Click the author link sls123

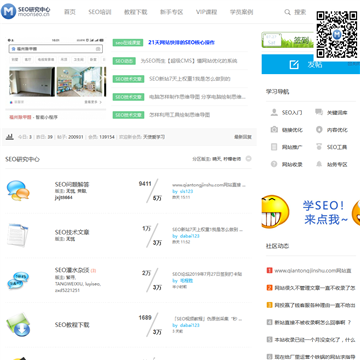[x=186, y=191]
